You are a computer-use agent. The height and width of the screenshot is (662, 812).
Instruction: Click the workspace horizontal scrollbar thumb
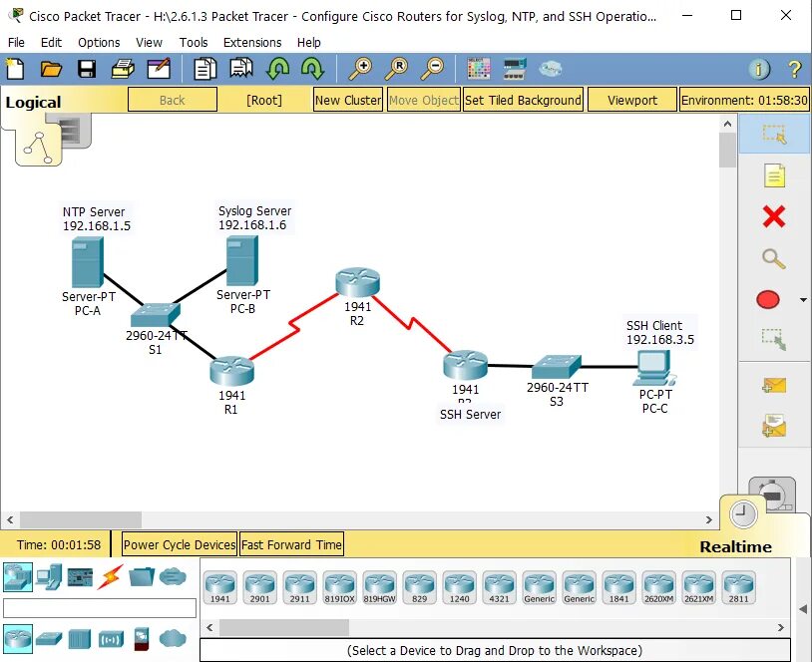tap(80, 519)
